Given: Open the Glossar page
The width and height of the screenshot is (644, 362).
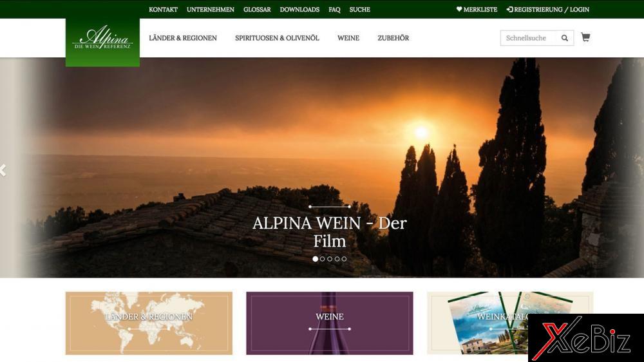Looking at the screenshot, I should coord(257,9).
